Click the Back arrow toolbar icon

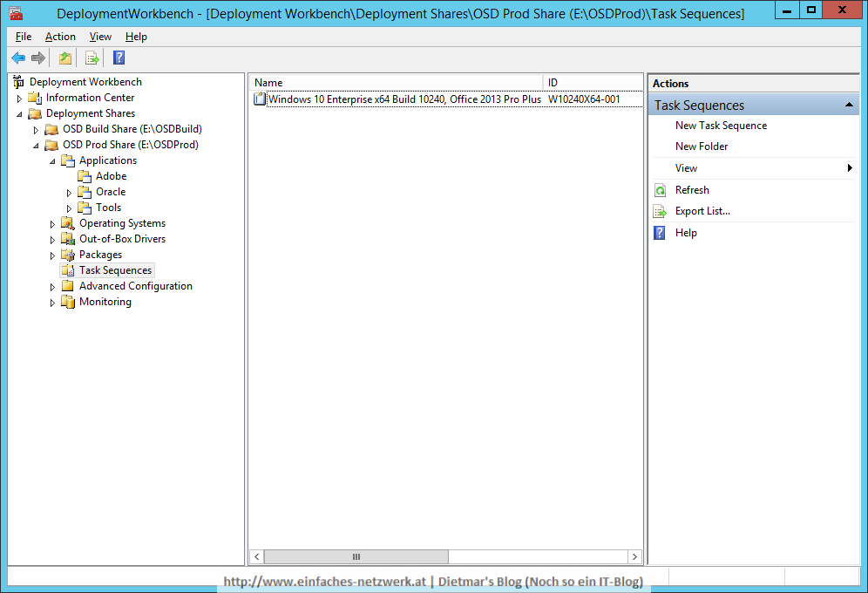click(x=18, y=58)
